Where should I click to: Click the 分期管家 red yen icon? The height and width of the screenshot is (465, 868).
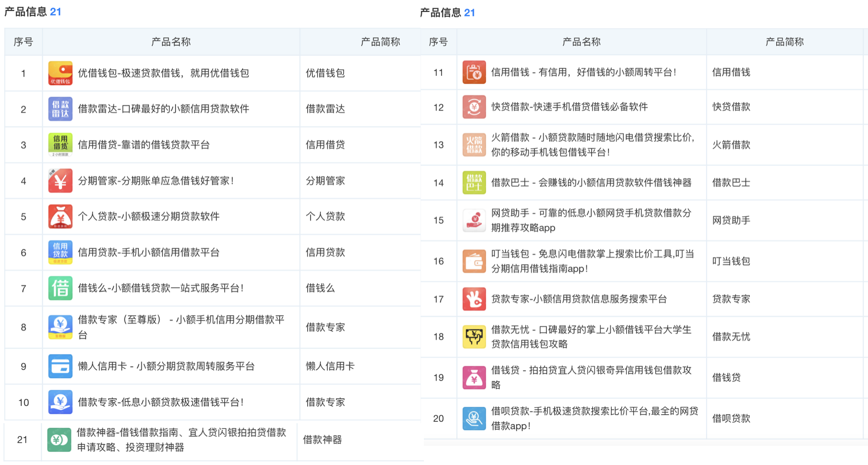coord(60,181)
